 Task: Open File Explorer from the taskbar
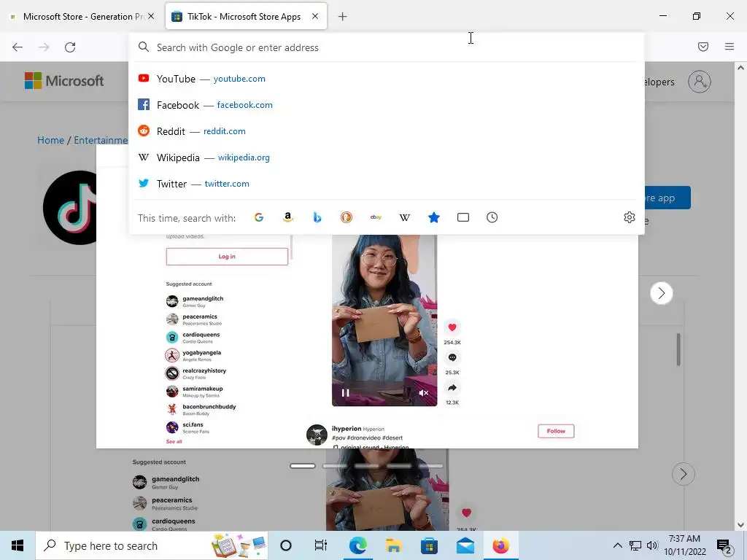[x=394, y=545]
